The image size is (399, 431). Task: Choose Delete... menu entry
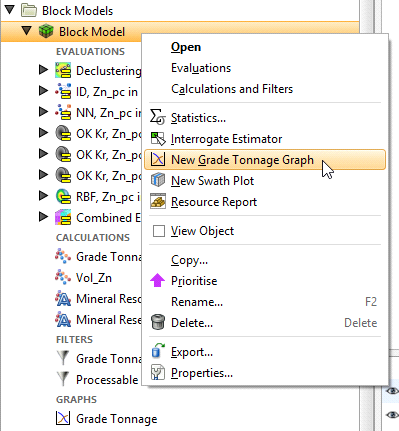265,323
